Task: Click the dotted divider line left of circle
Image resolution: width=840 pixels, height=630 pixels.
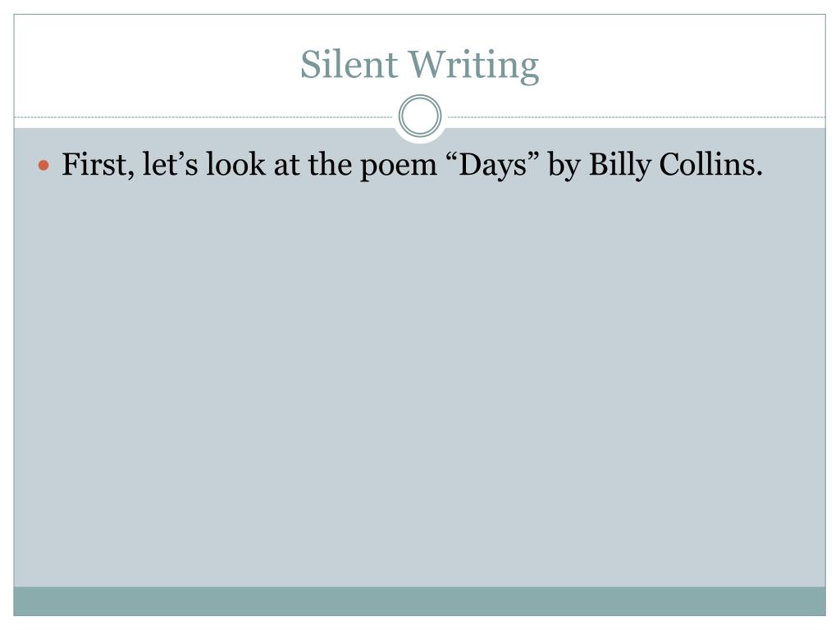Action: coord(203,116)
